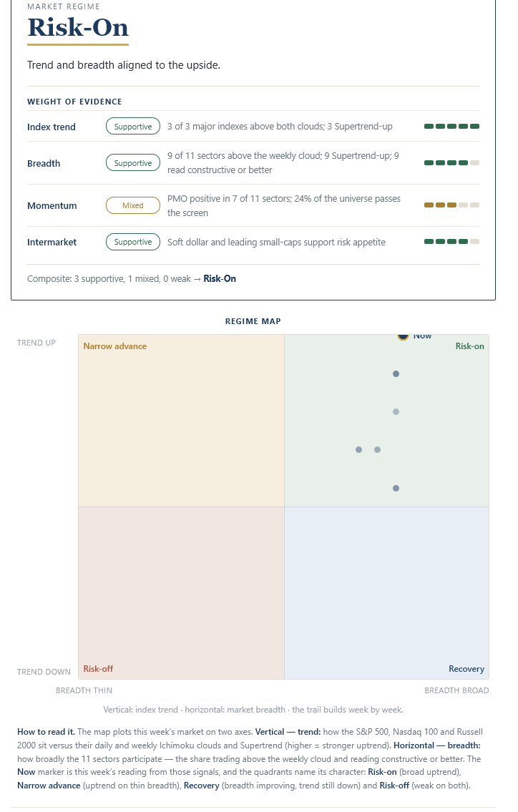This screenshot has width=518, height=812.
Task: Click the bold Risk-On in composite line
Action: coord(220,278)
